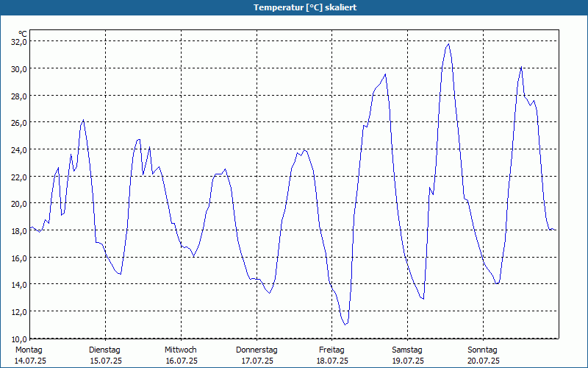Select the 18,0 y-axis label
Viewport: 588px width, 368px height.
point(19,230)
